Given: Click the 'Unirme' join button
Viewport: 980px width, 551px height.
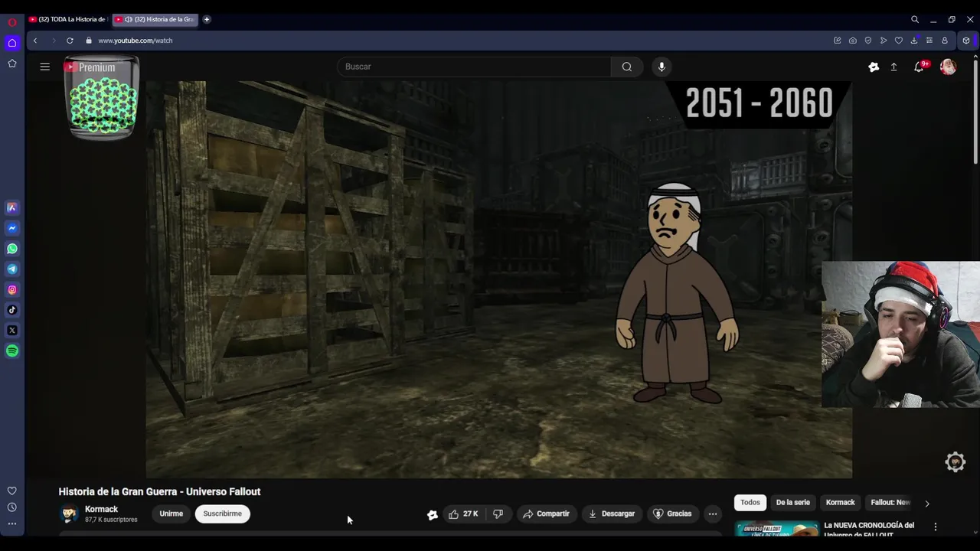Looking at the screenshot, I should click(171, 514).
